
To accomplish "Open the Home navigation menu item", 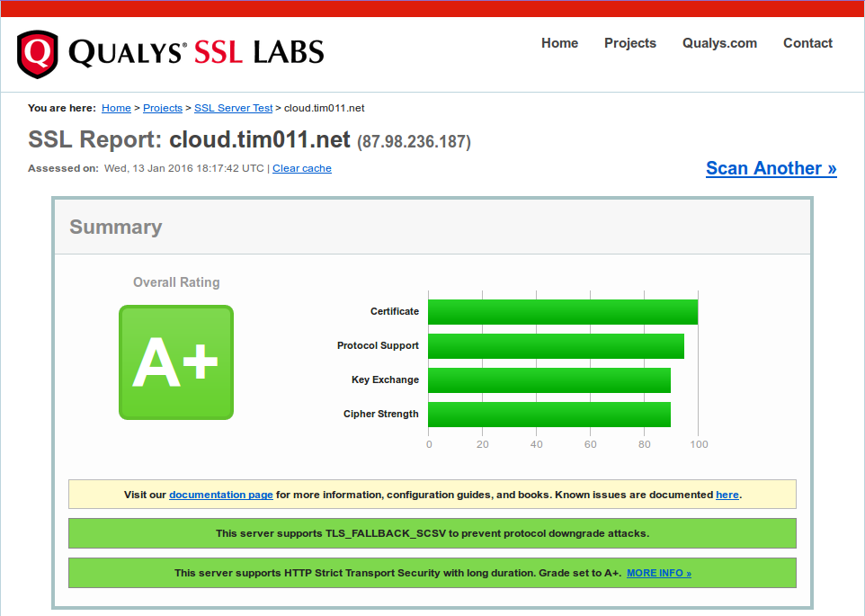I will 559,43.
